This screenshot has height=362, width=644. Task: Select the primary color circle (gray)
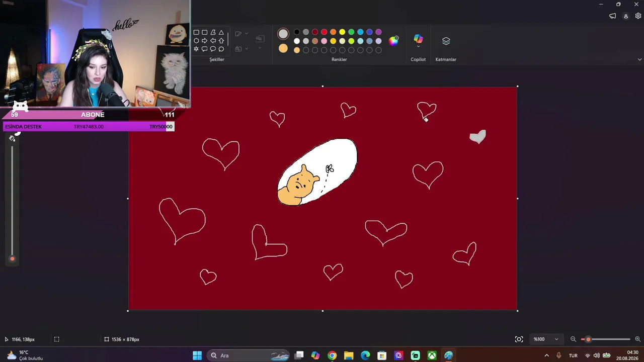(283, 34)
